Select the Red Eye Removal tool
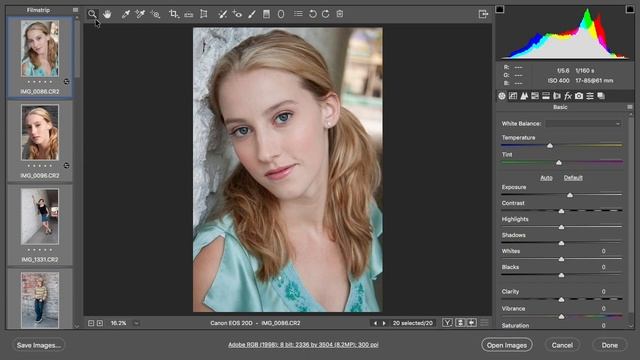This screenshot has width=640, height=360. (237, 14)
